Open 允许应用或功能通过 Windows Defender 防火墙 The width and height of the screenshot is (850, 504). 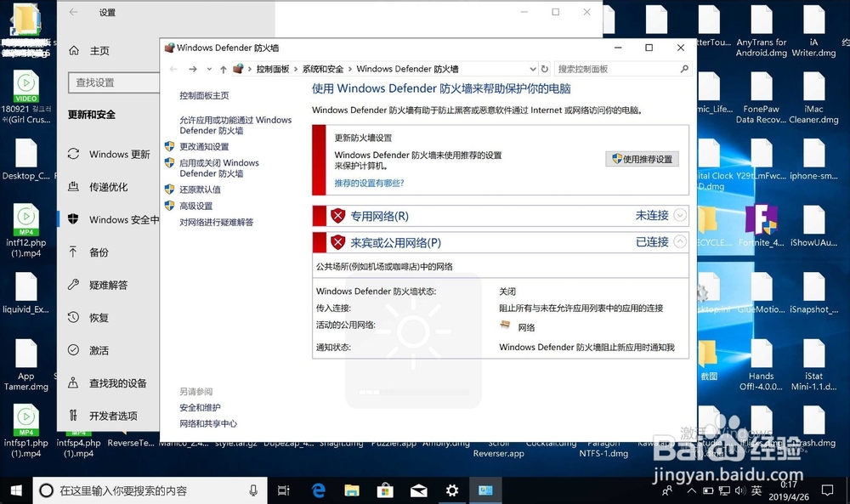click(235, 125)
